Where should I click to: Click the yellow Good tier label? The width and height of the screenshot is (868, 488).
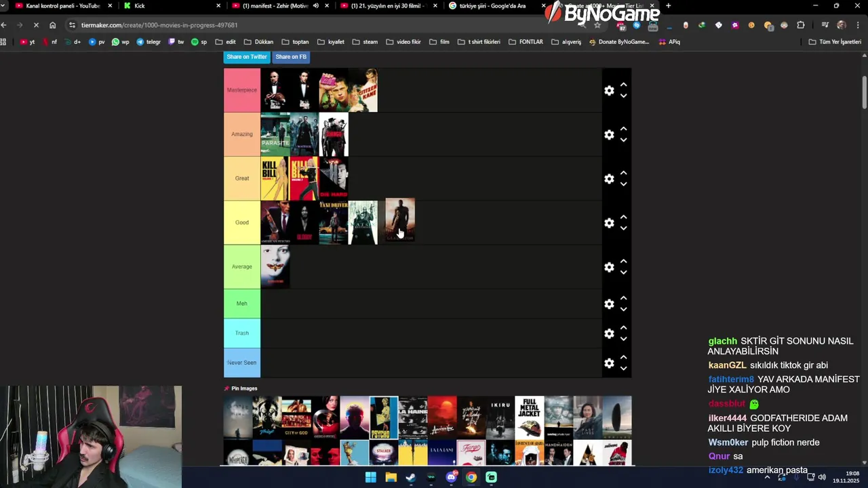coord(242,222)
